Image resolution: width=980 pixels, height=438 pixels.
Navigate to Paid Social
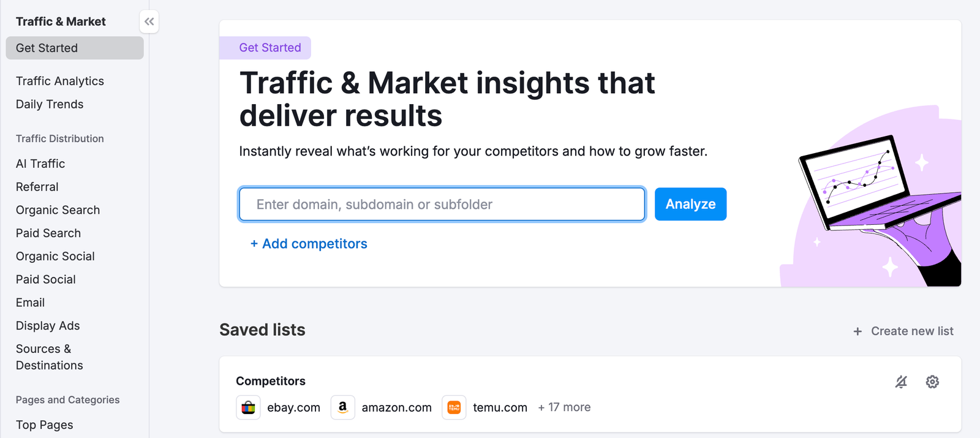pos(46,279)
